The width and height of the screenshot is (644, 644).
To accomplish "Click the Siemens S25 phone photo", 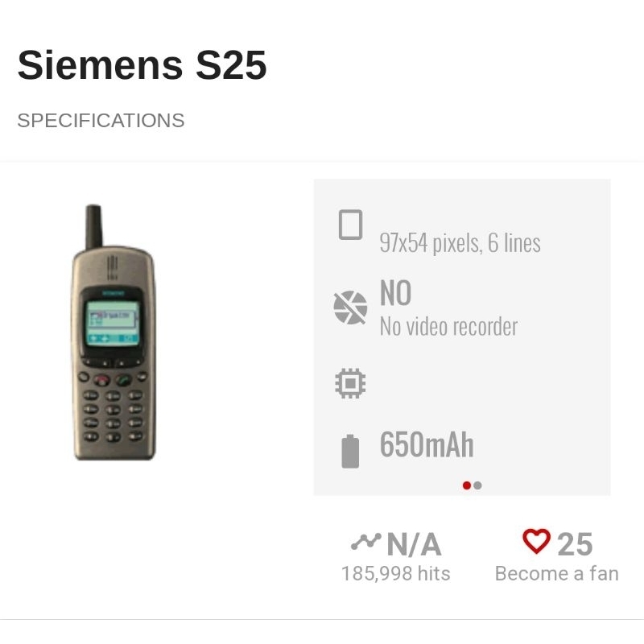I will pos(109,338).
